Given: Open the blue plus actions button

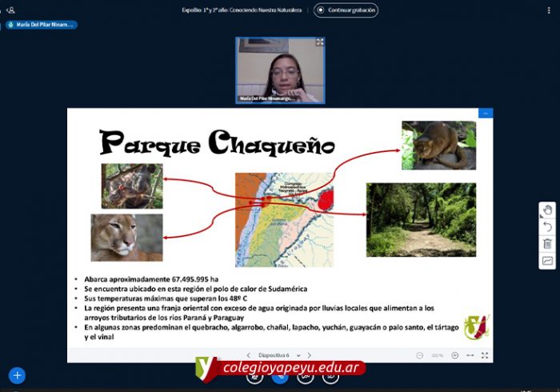Looking at the screenshot, I should (x=17, y=375).
